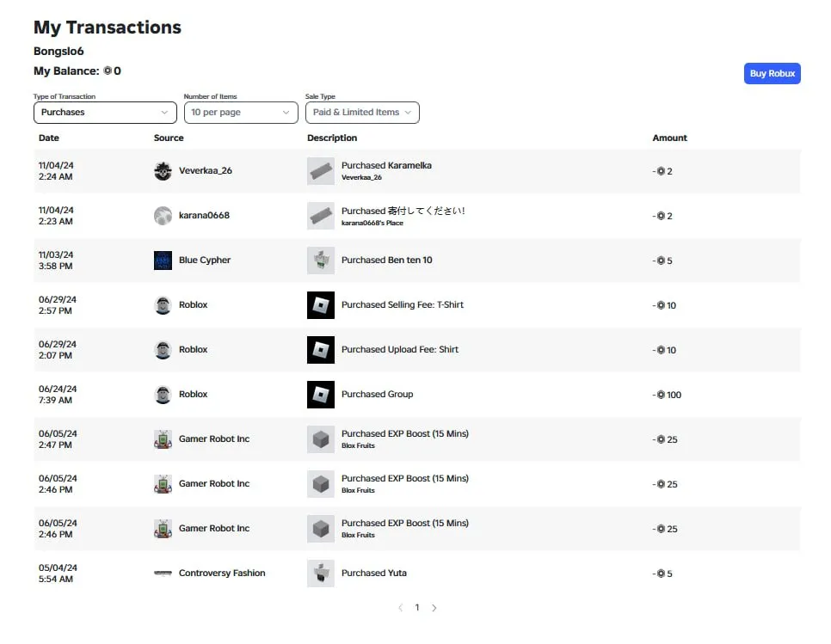Click karana0668 avatar icon
Screen dimensions: 831x644
[163, 216]
